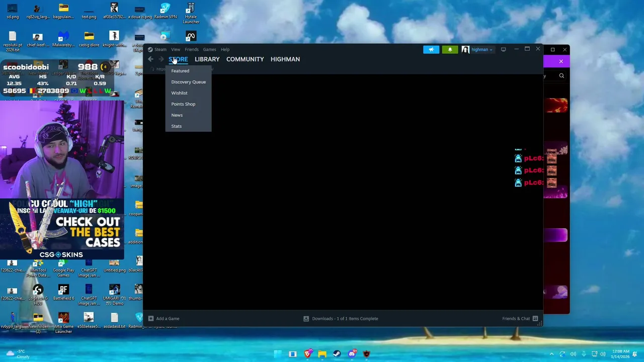The image size is (644, 362).
Task: Select Stats in the Store dropdown
Action: (176, 126)
